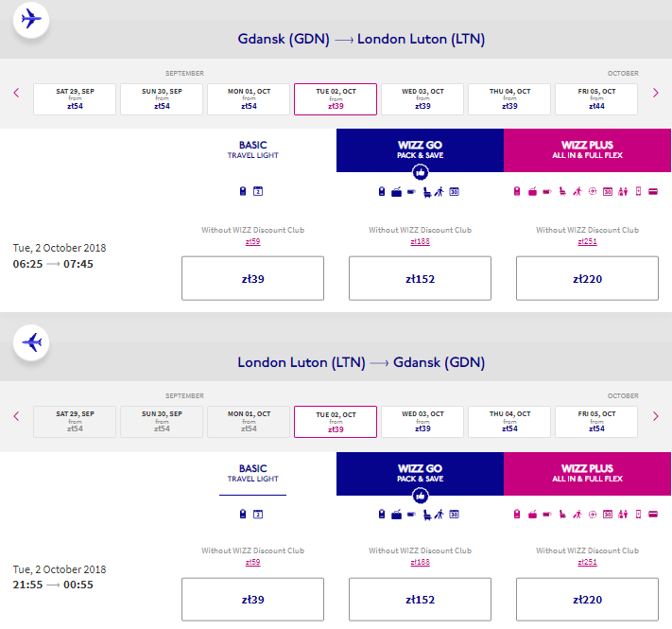672x629 pixels.
Task: Choose return WIZZ PLUS fare zł220
Action: [587, 599]
